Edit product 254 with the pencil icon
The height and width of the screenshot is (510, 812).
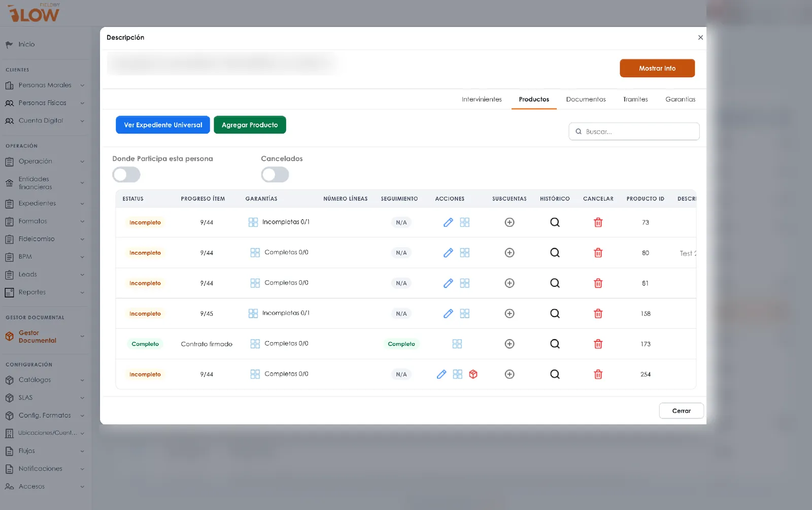click(442, 374)
